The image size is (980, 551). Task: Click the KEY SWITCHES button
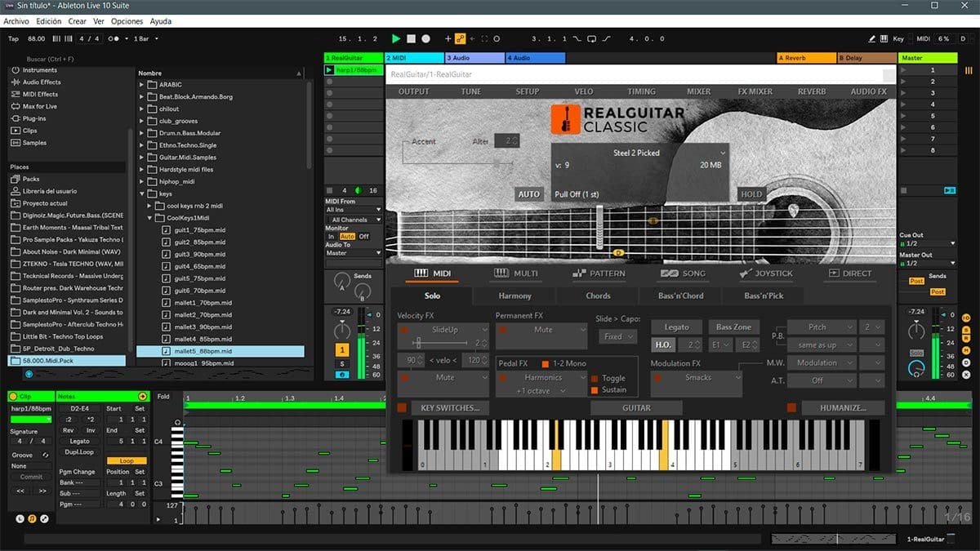coord(450,407)
